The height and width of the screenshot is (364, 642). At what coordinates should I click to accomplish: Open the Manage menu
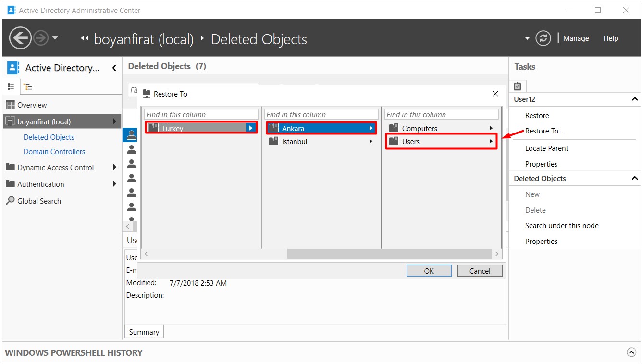pos(576,38)
